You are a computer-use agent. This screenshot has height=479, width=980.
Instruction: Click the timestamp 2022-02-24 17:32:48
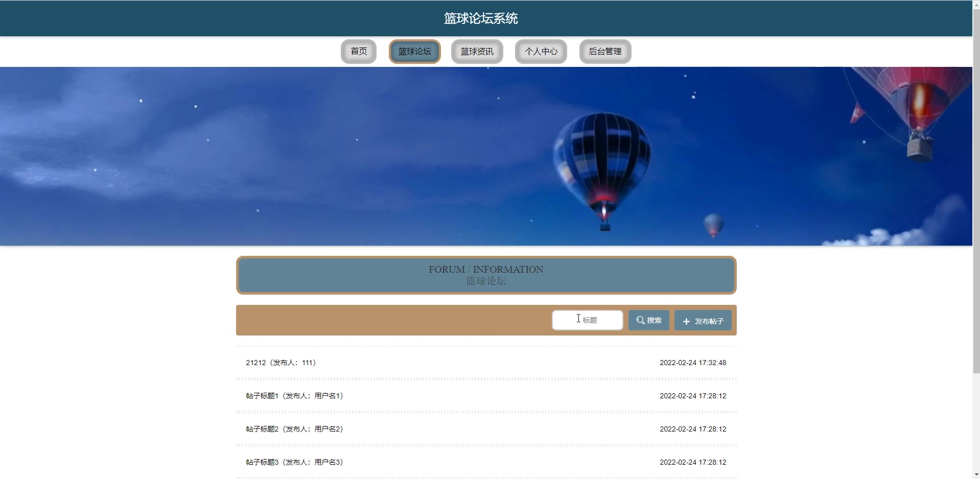[x=693, y=363]
